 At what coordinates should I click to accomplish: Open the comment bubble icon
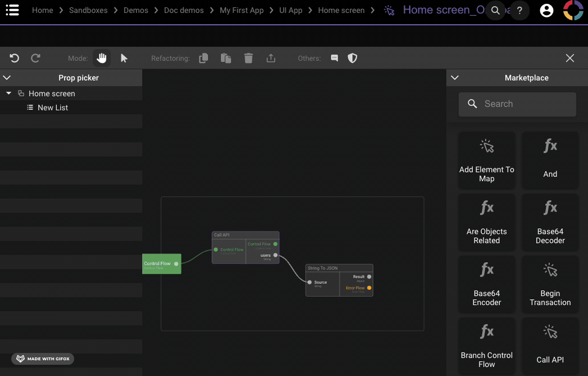point(334,58)
